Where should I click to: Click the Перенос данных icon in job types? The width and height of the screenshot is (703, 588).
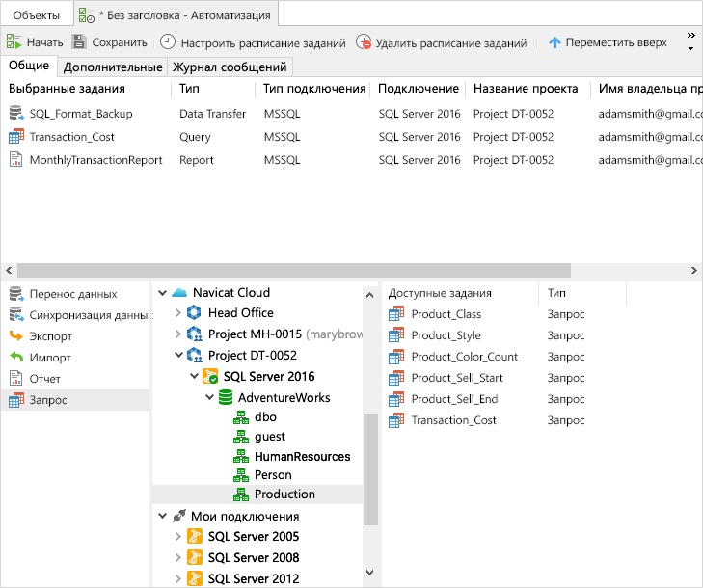click(x=16, y=294)
